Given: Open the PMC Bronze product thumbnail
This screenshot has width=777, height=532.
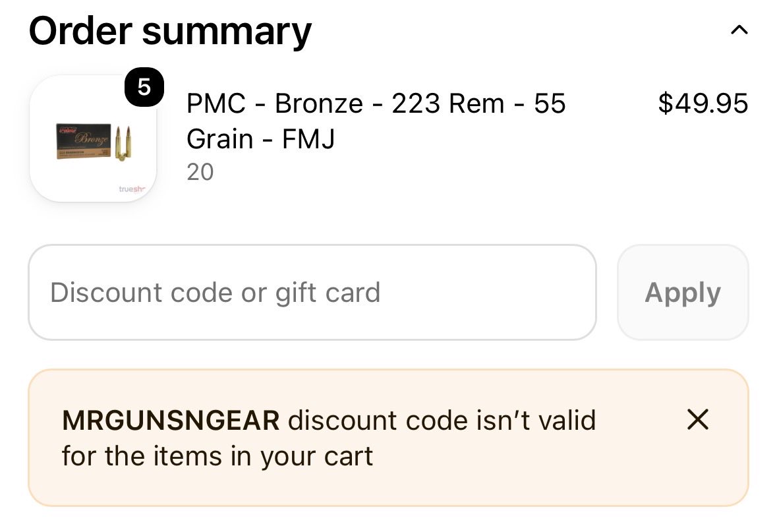Looking at the screenshot, I should pos(93,139).
